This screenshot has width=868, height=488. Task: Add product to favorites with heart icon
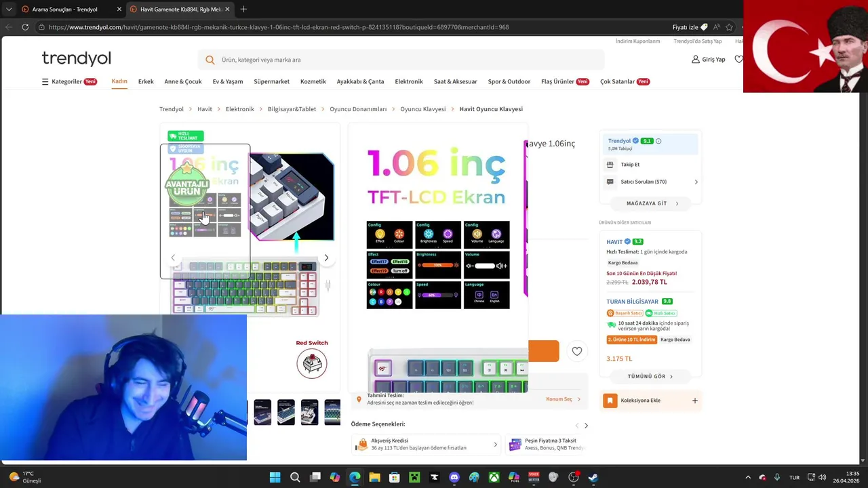[577, 351]
